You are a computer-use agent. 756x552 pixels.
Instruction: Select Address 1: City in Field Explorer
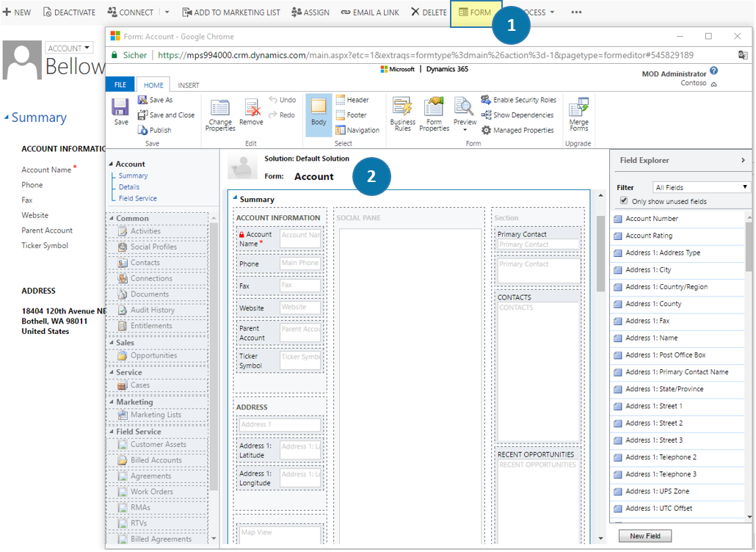point(648,269)
